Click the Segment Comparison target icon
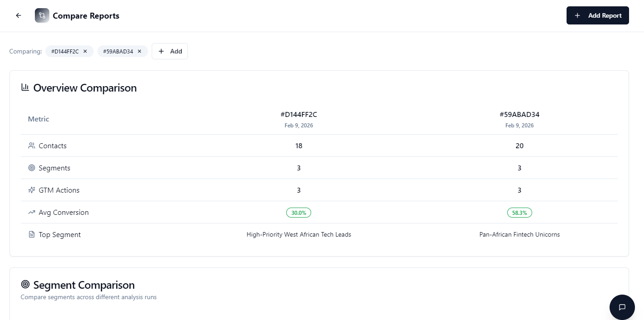The width and height of the screenshot is (644, 320). click(25, 285)
